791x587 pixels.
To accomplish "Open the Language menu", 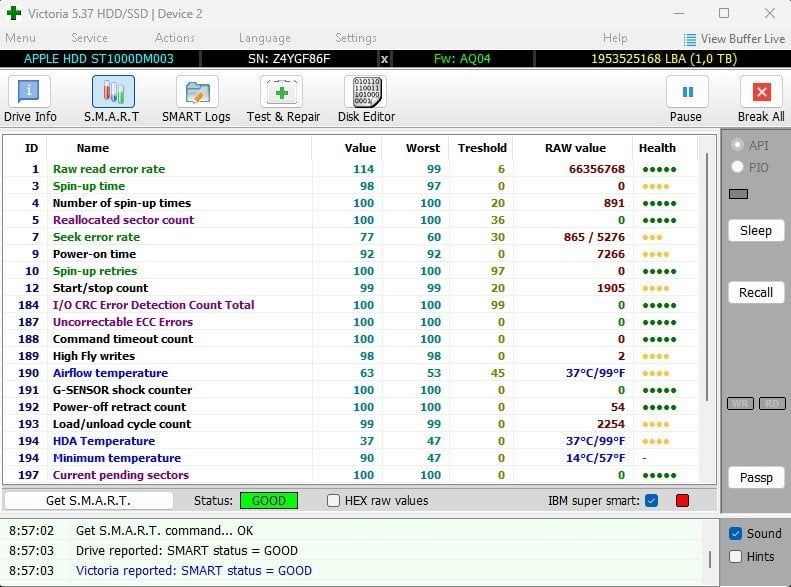I will click(x=265, y=38).
